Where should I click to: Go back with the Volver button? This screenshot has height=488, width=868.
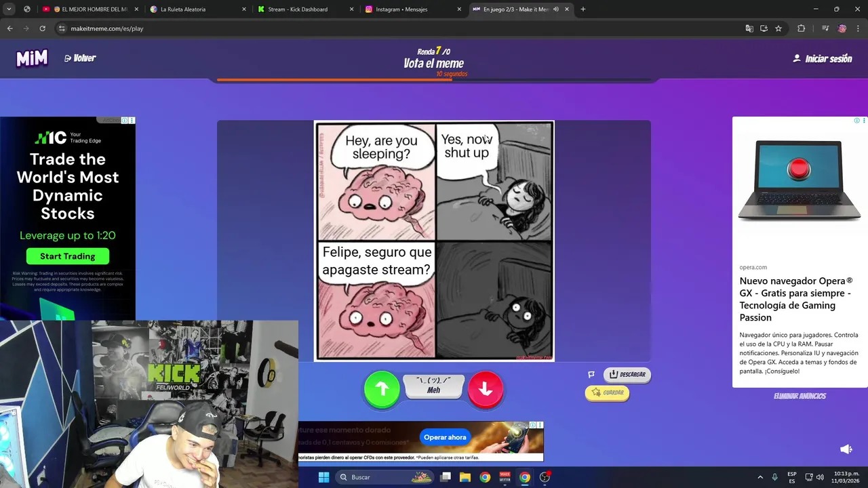coord(80,58)
